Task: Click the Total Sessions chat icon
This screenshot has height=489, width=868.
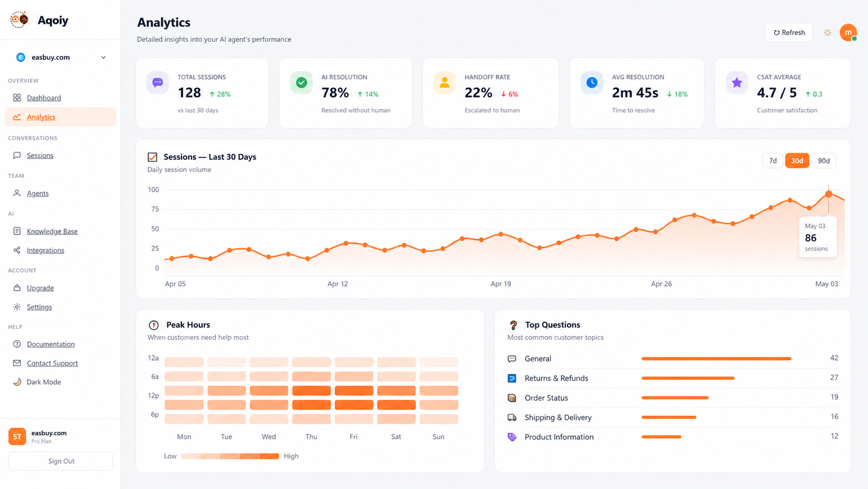Action: coord(157,83)
